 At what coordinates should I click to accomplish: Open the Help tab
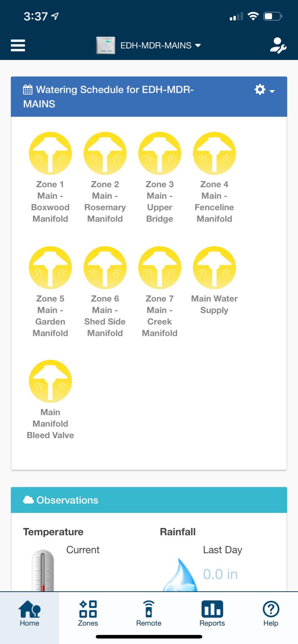pos(271,613)
